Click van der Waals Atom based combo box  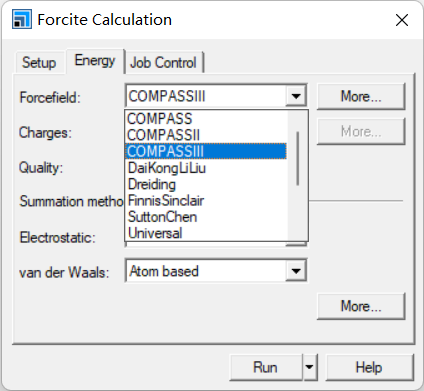216,271
